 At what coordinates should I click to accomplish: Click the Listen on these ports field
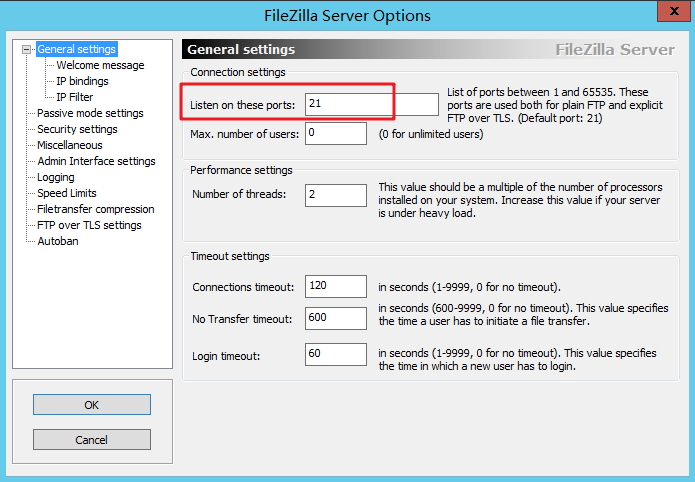[371, 104]
